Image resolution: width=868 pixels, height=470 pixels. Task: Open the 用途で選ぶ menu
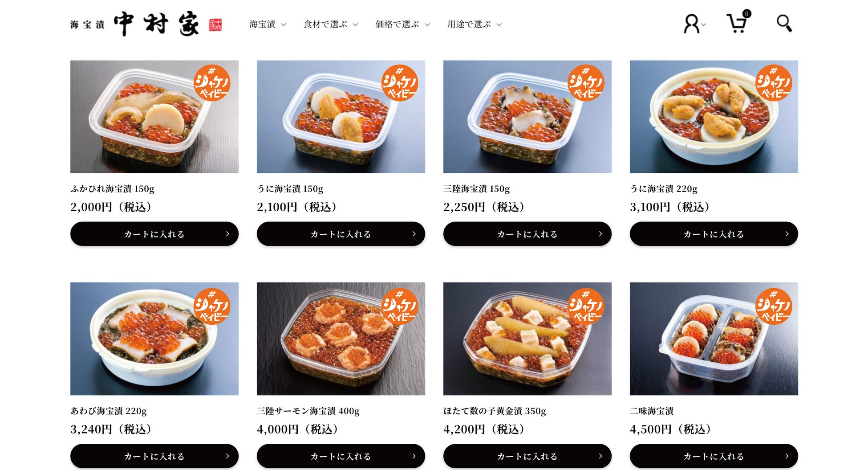(x=475, y=25)
